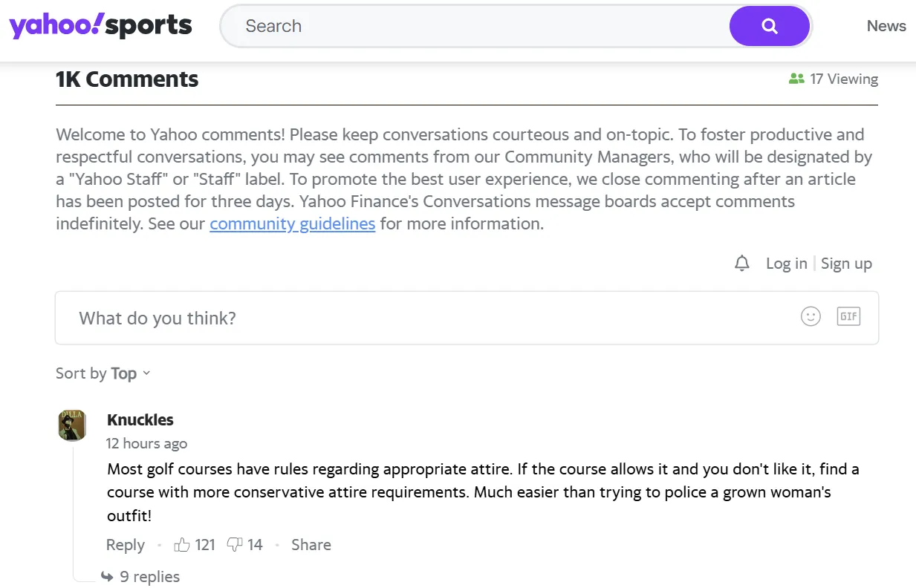Image resolution: width=916 pixels, height=588 pixels.
Task: Like Knuckles' comment with thumbs up
Action: click(182, 545)
